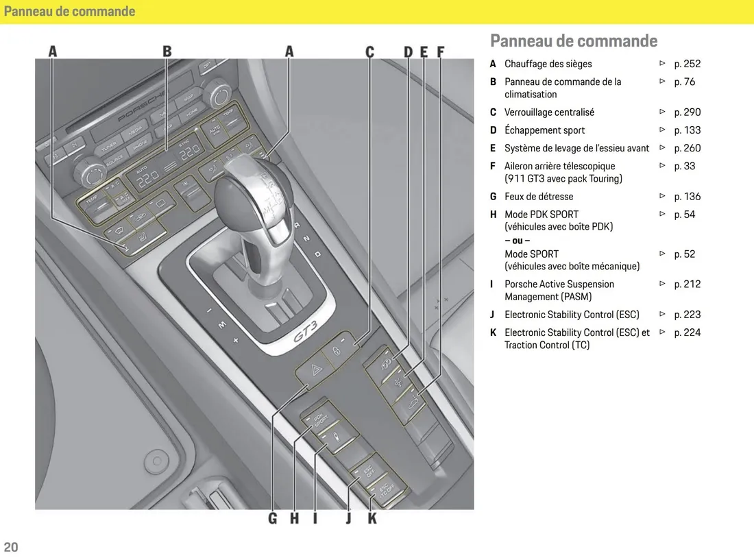Click the arrow icon beside p. 224
The image size is (754, 560).
(x=662, y=332)
